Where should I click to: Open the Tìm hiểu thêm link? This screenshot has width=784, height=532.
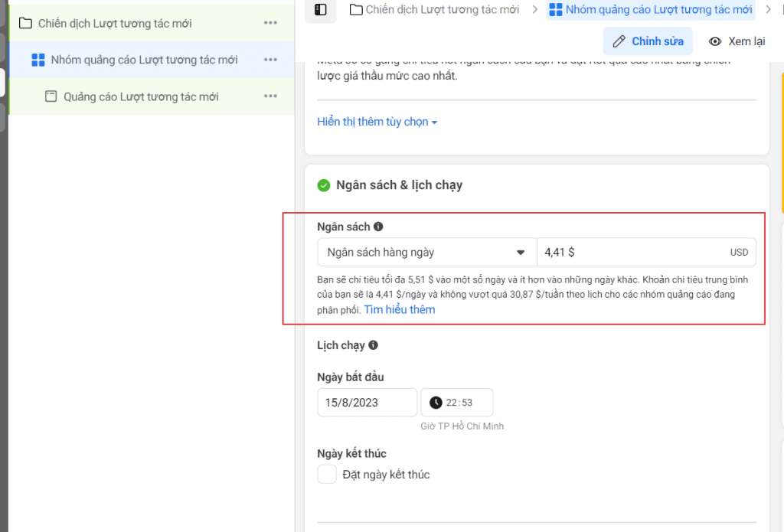[400, 309]
